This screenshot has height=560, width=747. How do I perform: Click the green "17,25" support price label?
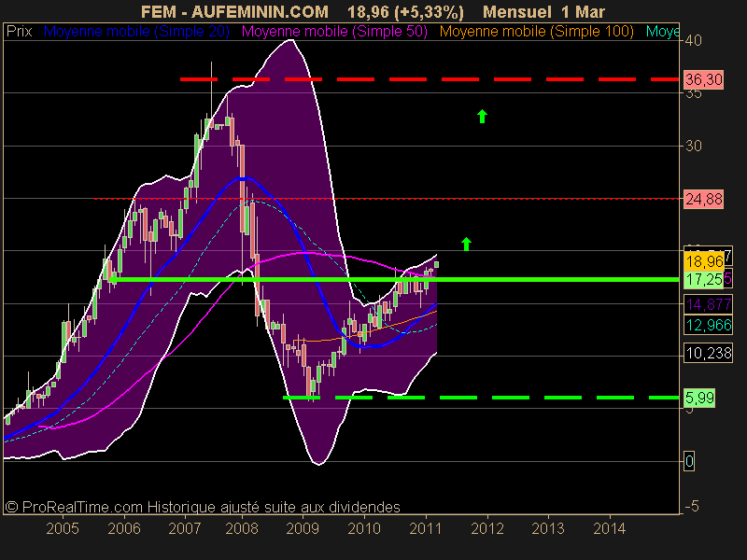[704, 279]
